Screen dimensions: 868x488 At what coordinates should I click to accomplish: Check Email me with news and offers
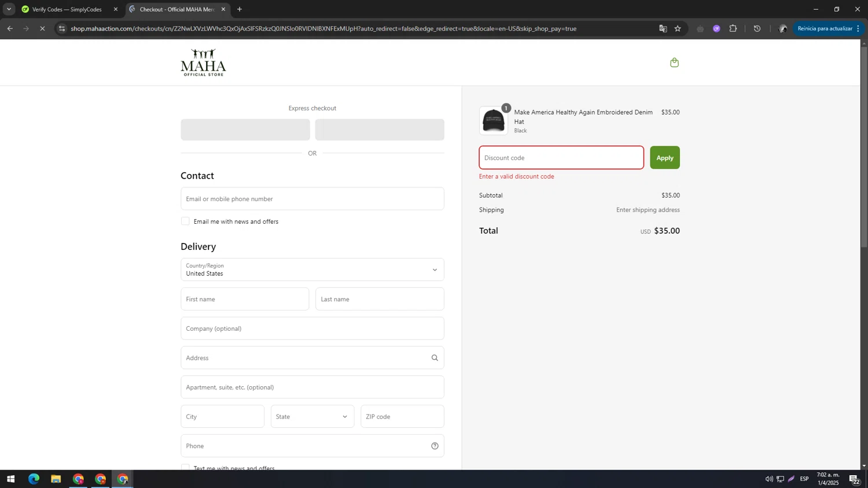point(185,221)
